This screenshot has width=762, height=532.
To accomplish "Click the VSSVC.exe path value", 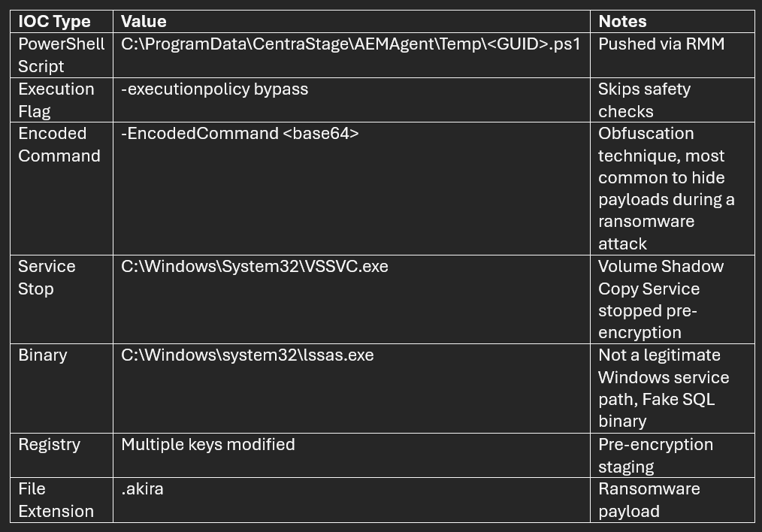I will 255,267.
